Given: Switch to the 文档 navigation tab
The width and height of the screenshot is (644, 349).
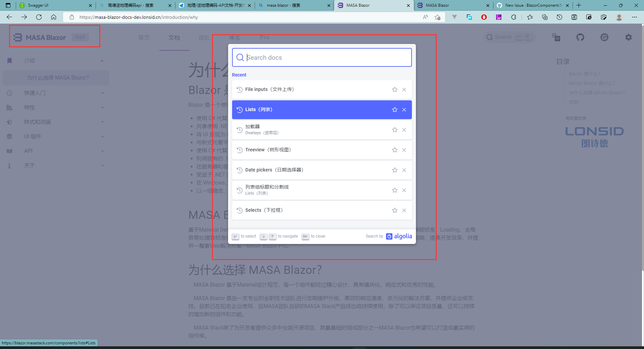Looking at the screenshot, I should click(x=174, y=38).
